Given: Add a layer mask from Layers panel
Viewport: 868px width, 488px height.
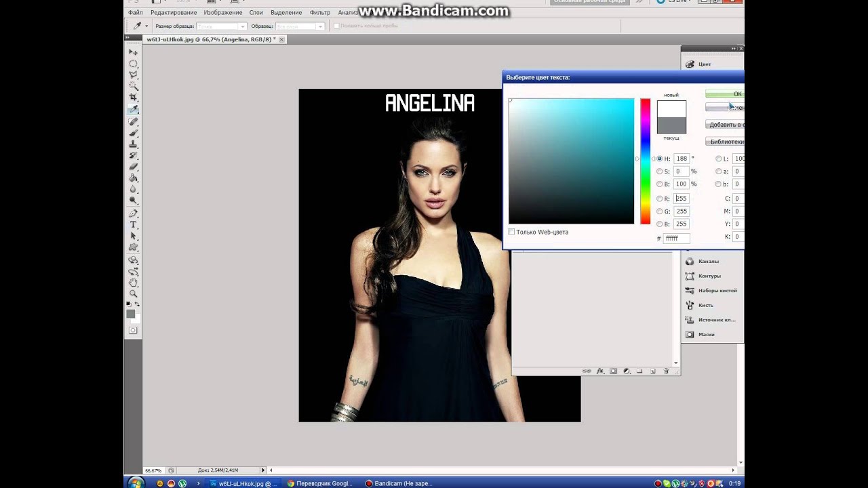Looking at the screenshot, I should pyautogui.click(x=613, y=371).
